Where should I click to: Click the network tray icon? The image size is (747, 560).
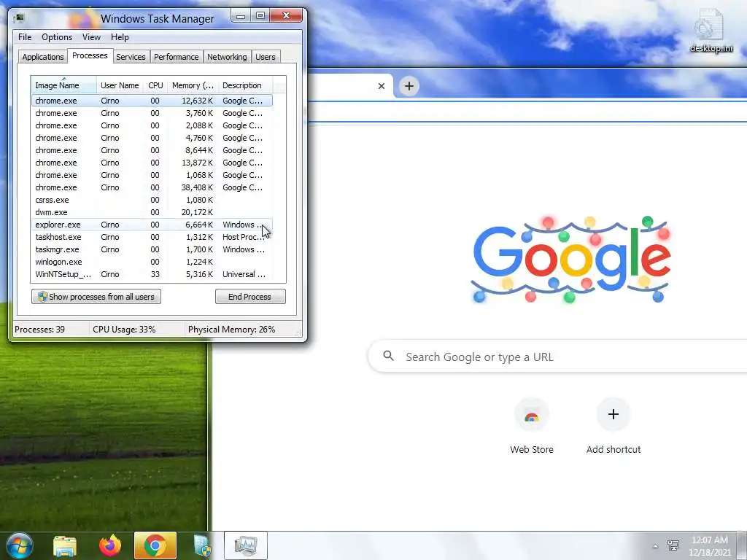(x=673, y=545)
